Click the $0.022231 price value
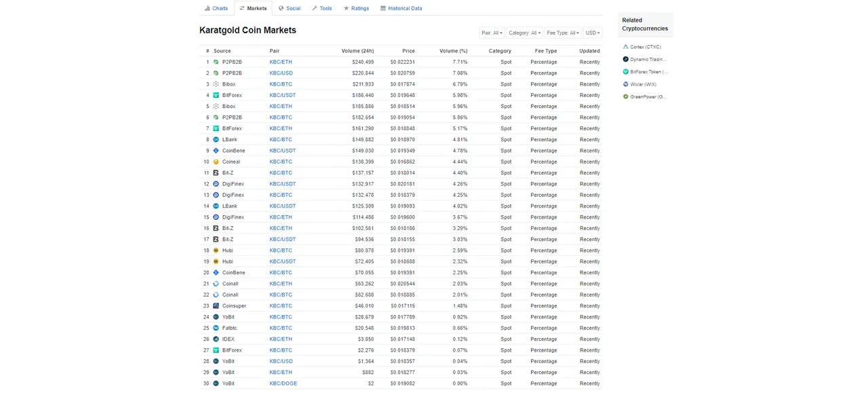 click(x=402, y=62)
